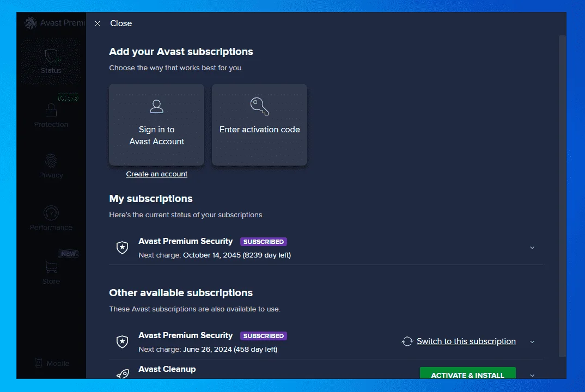Click 'Next charge: June 26, 2024' text
Image resolution: width=585 pixels, height=392 pixels.
pyautogui.click(x=208, y=350)
